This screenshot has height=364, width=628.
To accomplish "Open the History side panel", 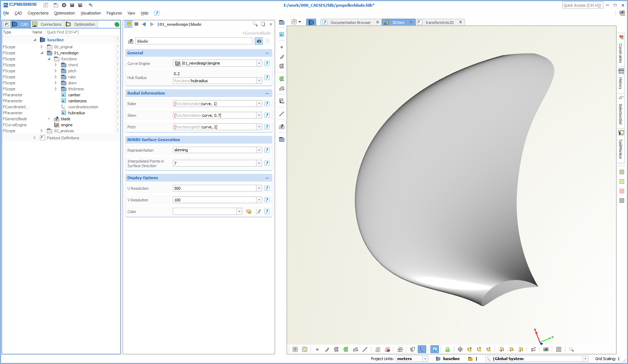I will click(x=621, y=79).
